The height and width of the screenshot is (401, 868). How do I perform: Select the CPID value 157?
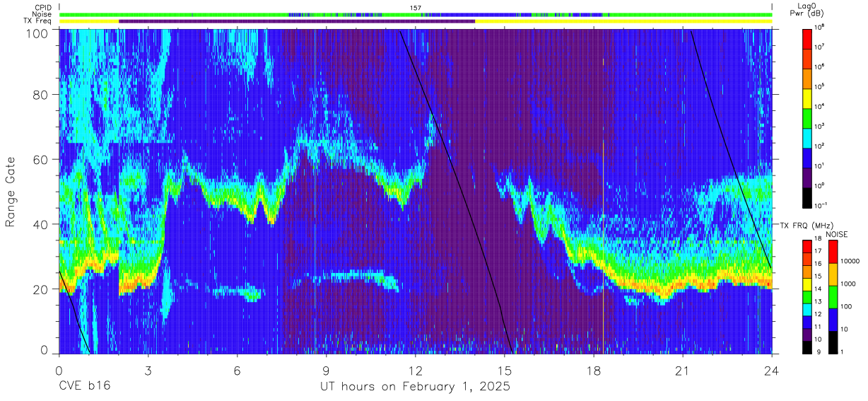click(416, 8)
